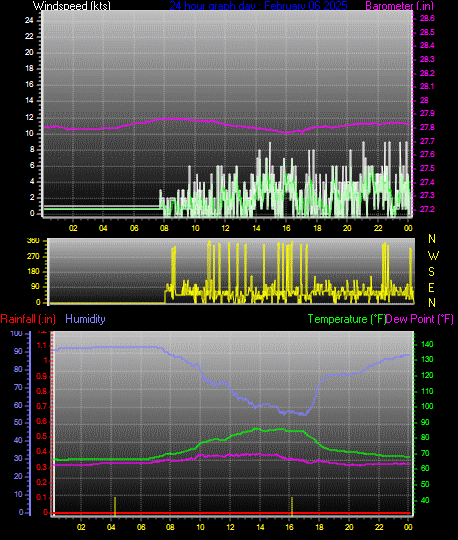The height and width of the screenshot is (540, 458).
Task: Click hour "16" under the windspeed chart
Action: point(287,228)
